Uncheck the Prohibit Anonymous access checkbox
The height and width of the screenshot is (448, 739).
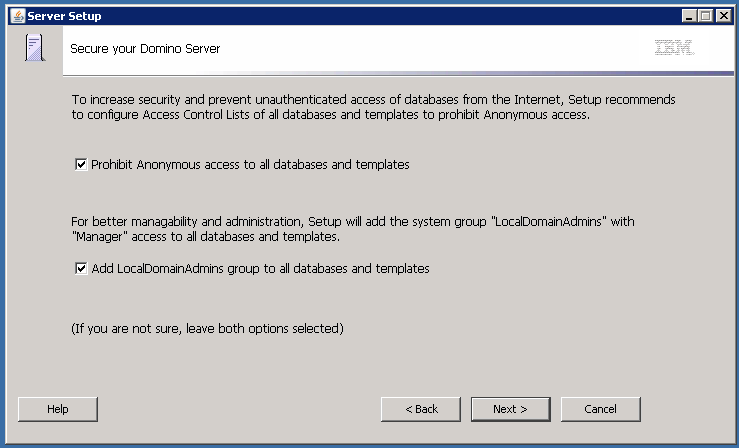pos(81,164)
